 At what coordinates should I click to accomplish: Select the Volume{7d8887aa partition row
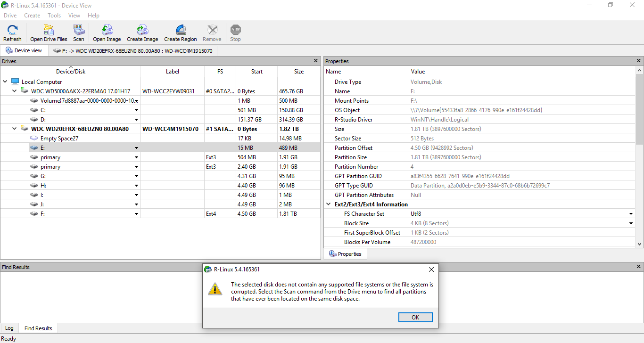(160, 100)
